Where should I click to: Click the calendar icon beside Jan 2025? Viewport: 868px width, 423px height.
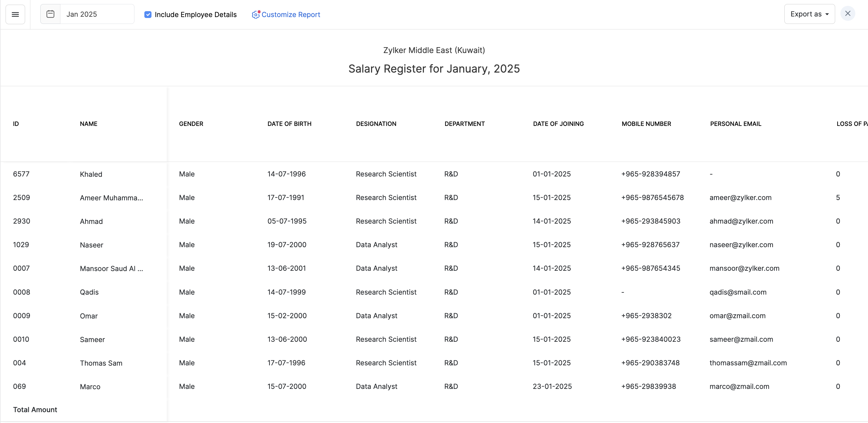point(50,14)
